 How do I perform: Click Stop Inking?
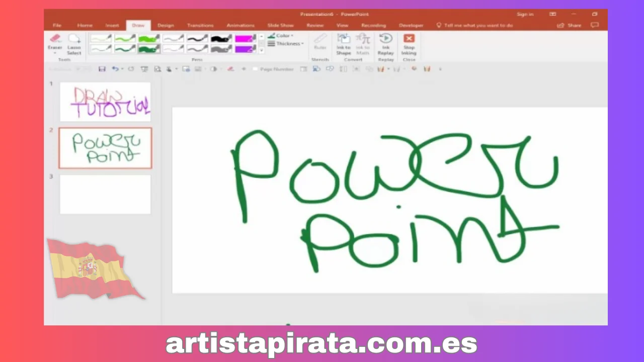(x=409, y=44)
